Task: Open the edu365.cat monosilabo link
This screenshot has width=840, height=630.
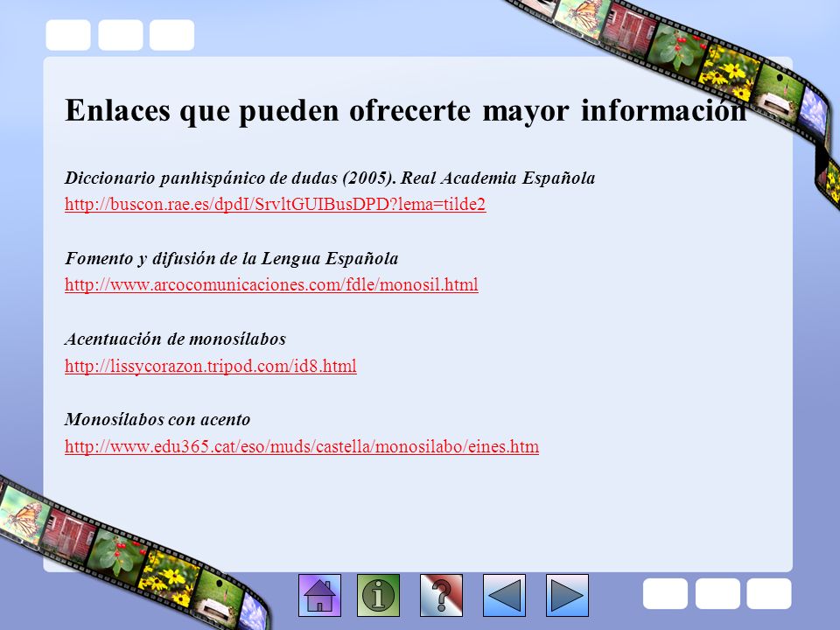Action: [x=302, y=446]
